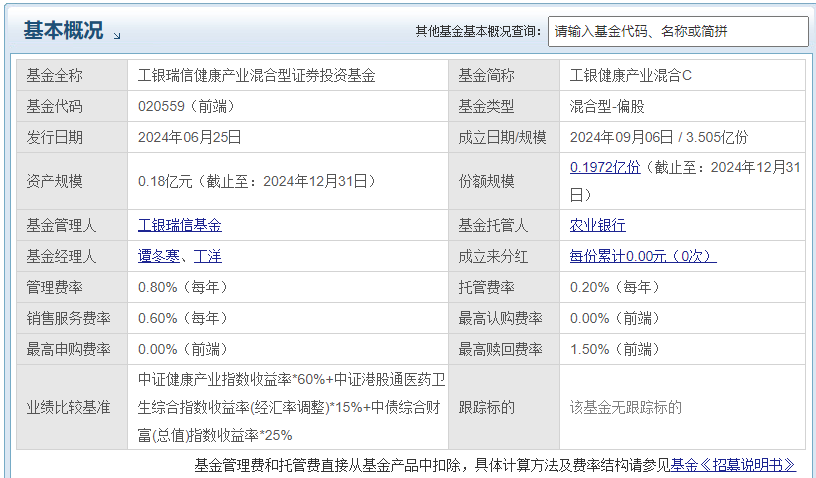
Task: Click the text 该基金无跟踪标的
Action: tap(626, 407)
